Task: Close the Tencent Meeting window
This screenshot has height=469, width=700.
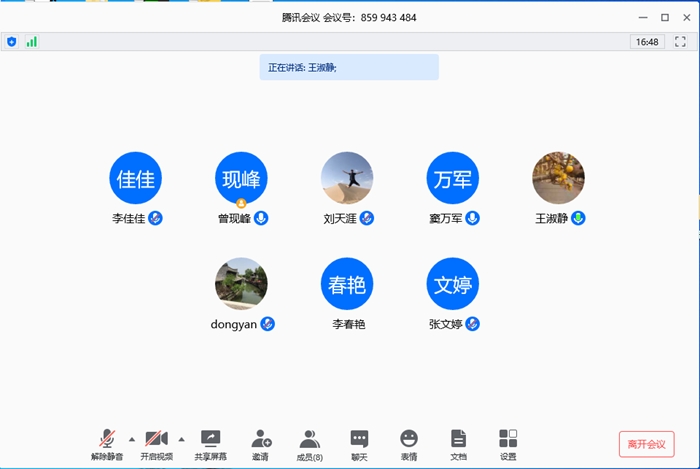Action: (687, 17)
